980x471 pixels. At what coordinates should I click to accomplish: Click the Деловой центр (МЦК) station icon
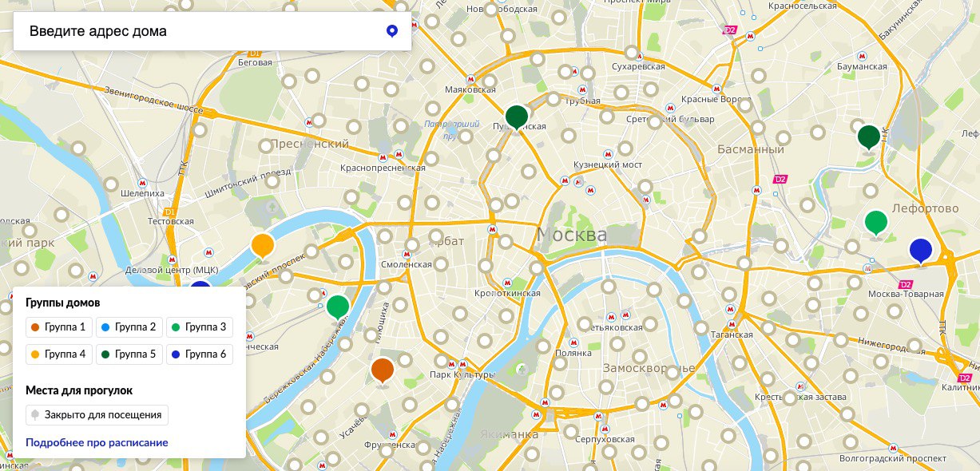coord(173,259)
